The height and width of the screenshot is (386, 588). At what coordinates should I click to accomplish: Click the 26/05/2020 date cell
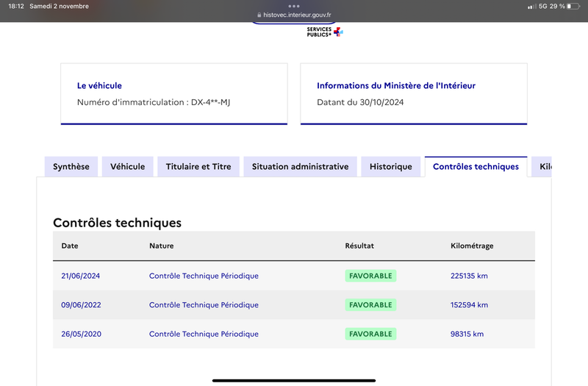[x=81, y=334]
